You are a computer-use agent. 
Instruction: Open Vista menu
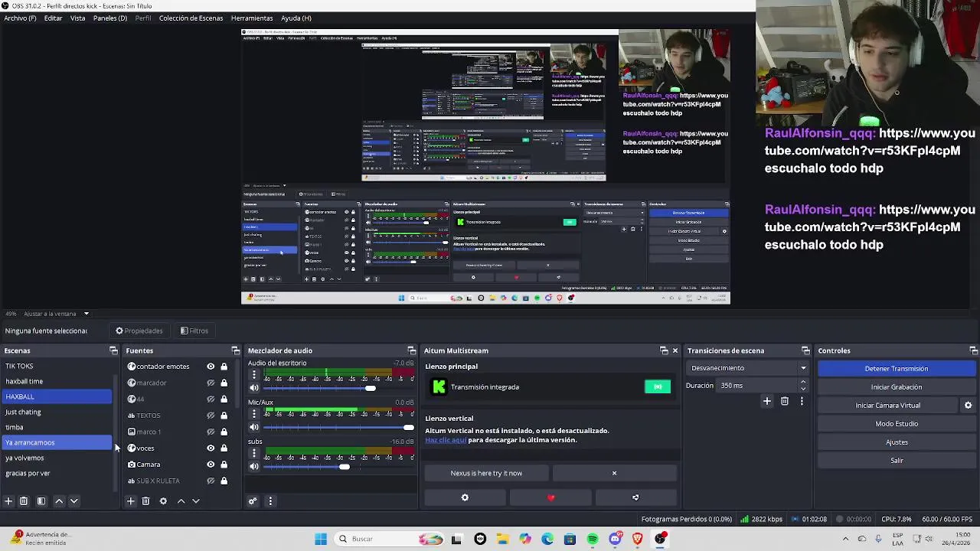click(x=78, y=18)
